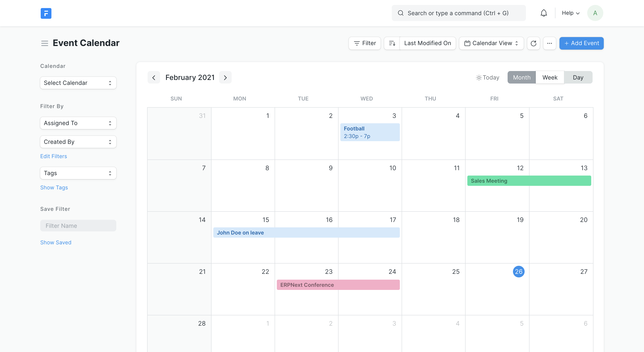The image size is (644, 352).
Task: Open the Frappe home logo
Action: pos(46,13)
